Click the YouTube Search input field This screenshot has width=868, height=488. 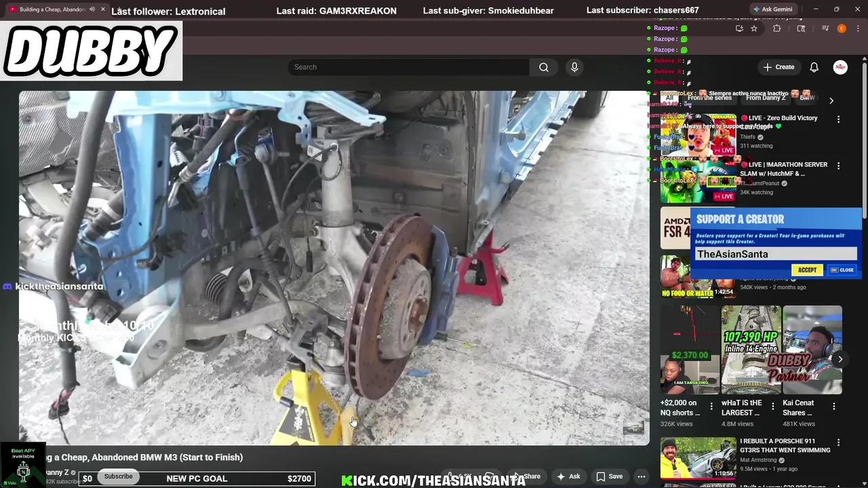click(x=409, y=67)
